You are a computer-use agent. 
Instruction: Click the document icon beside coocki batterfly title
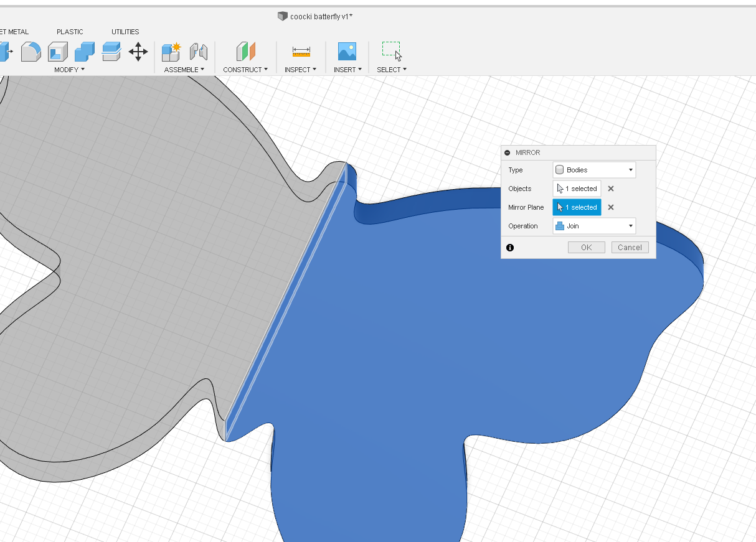[x=283, y=16]
